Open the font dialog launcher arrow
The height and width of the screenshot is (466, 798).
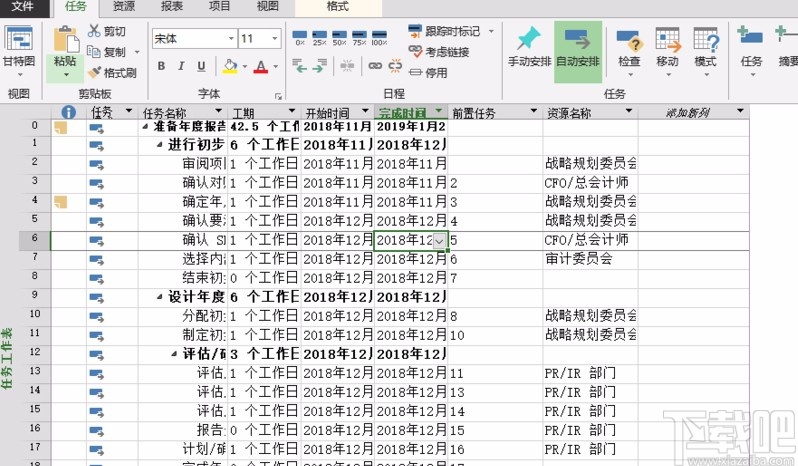click(x=278, y=96)
